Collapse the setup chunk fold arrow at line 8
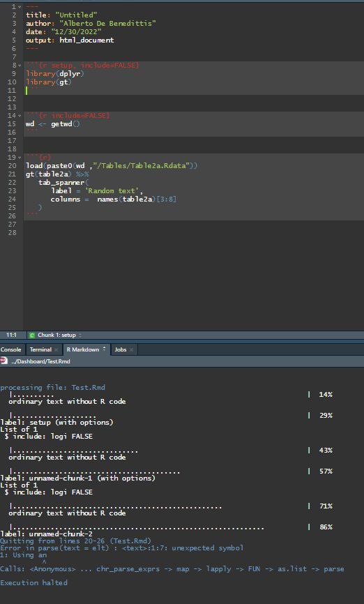This screenshot has width=364, height=604. pyautogui.click(x=20, y=65)
